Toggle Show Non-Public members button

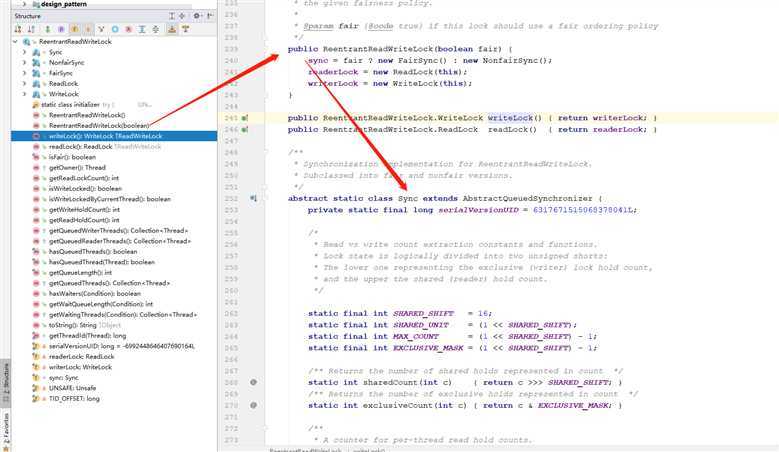(88, 29)
